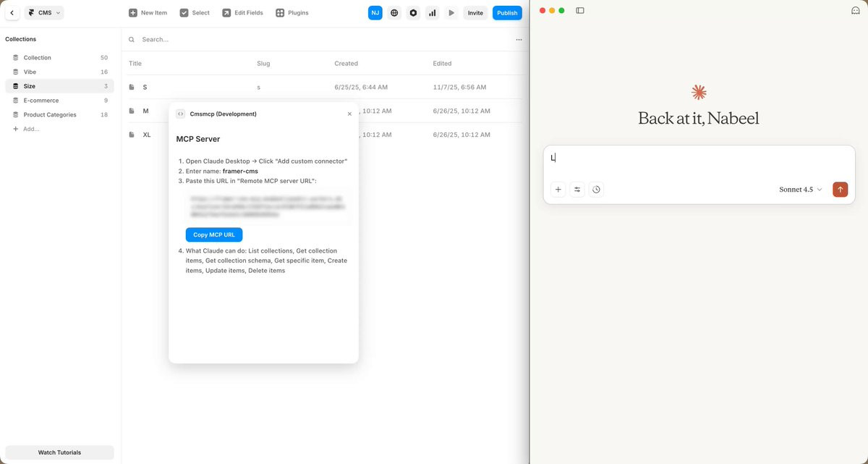
Task: Click the back arrow in Framer
Action: 12,13
